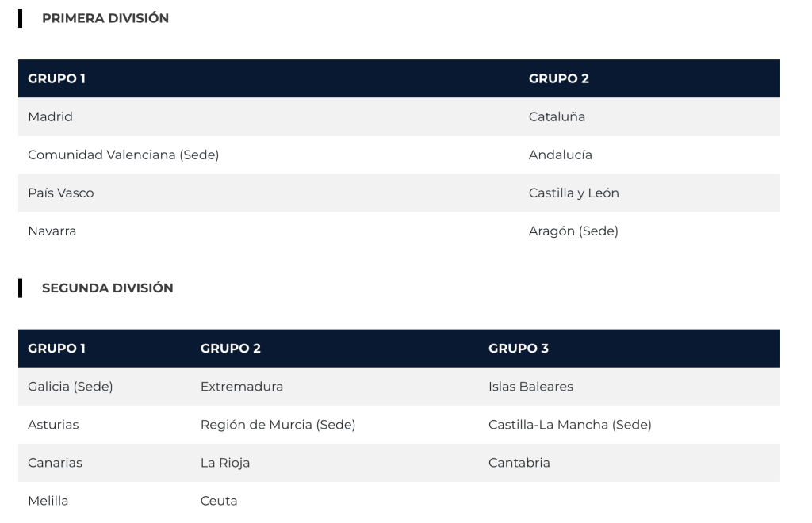Click Galicia (Sede) cell
The width and height of the screenshot is (812, 523).
coord(70,387)
